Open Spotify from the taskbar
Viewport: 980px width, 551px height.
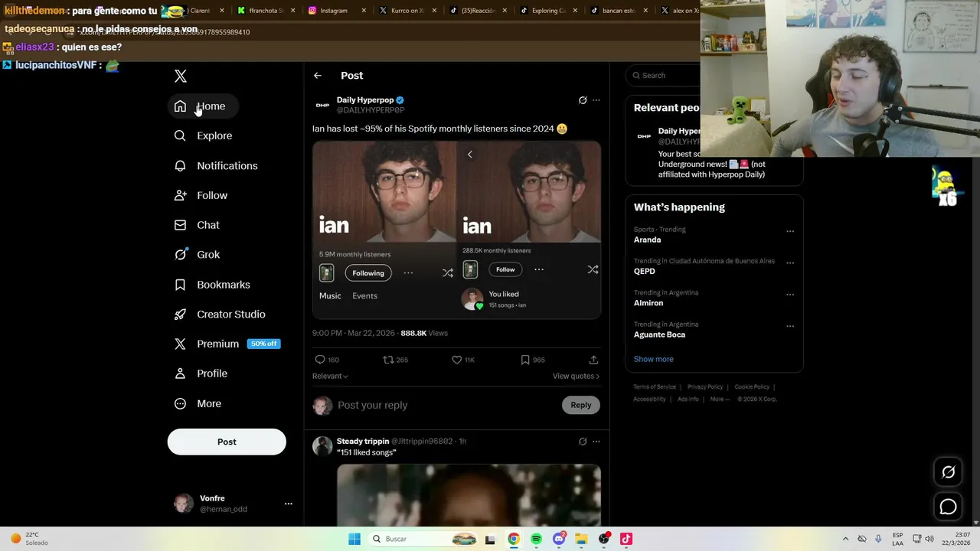[536, 539]
